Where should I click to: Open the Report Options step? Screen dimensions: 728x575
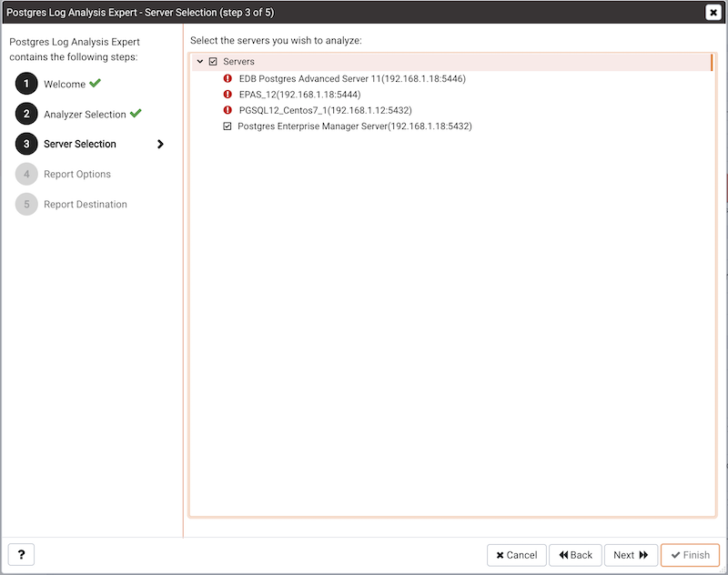[x=77, y=174]
